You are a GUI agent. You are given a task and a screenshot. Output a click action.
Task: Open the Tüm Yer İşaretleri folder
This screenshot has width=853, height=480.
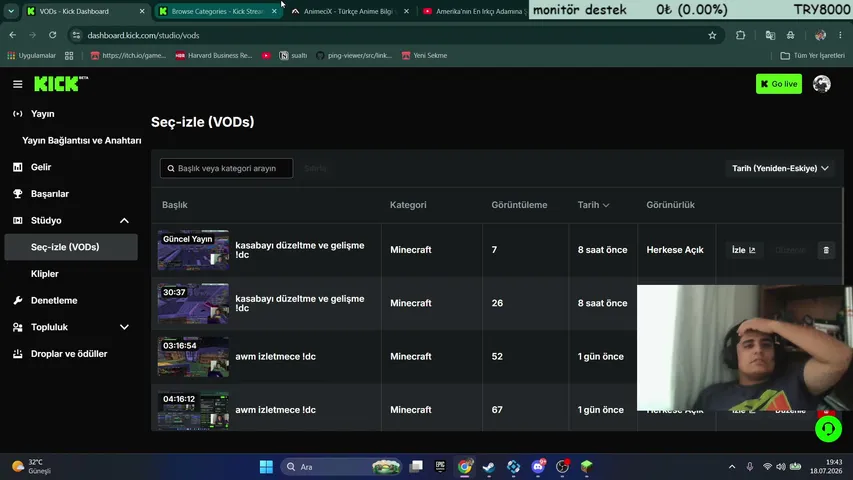click(812, 56)
